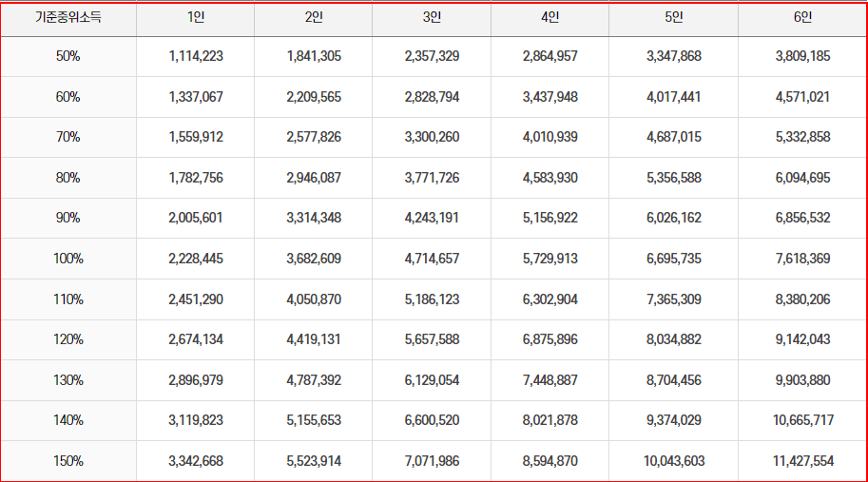Screen dimensions: 868x482
Task: Select cell value 1,114,223
Action: (x=196, y=56)
